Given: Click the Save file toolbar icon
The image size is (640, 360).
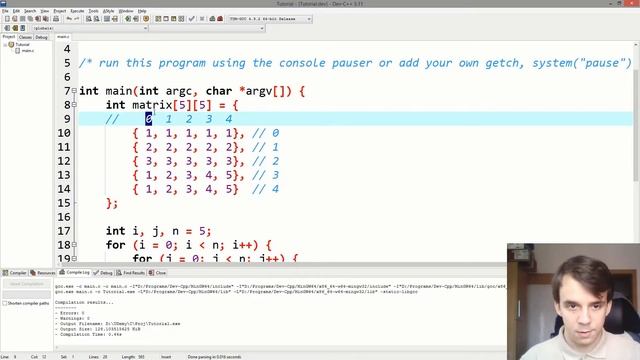Looking at the screenshot, I should point(22,19).
